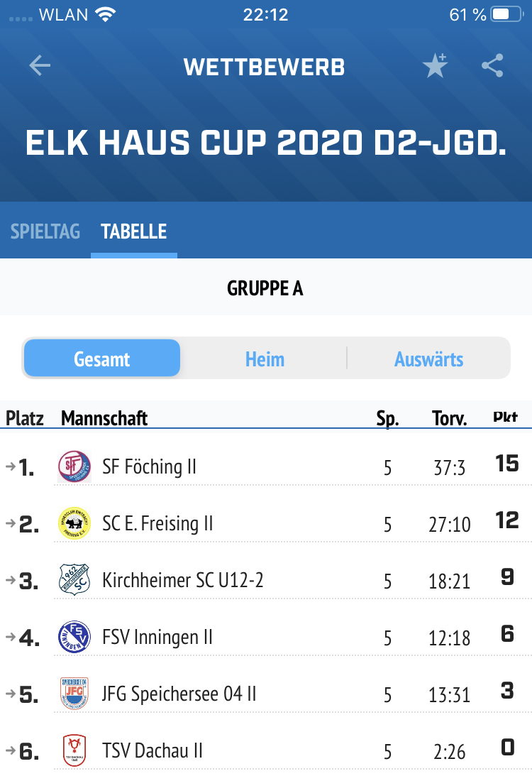The width and height of the screenshot is (532, 776).
Task: Select the Tabelle tab
Action: point(133,231)
